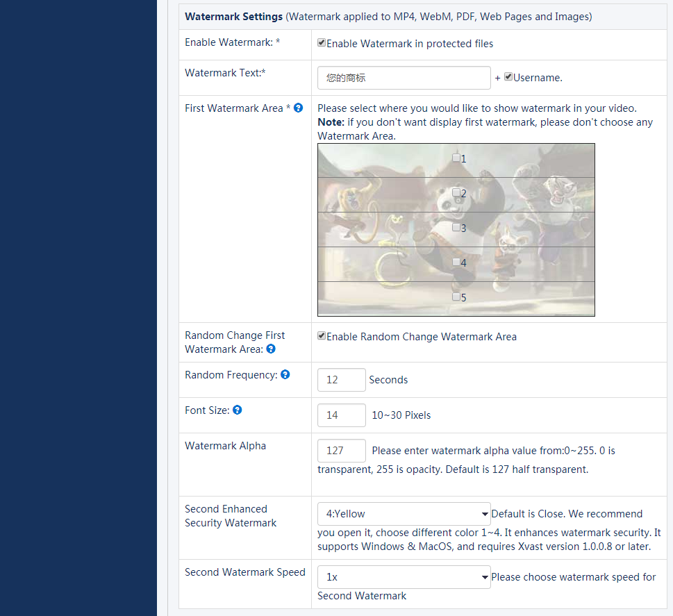Disable Enable Random Change Watermark Area checkbox
673x616 pixels.
[x=322, y=336]
